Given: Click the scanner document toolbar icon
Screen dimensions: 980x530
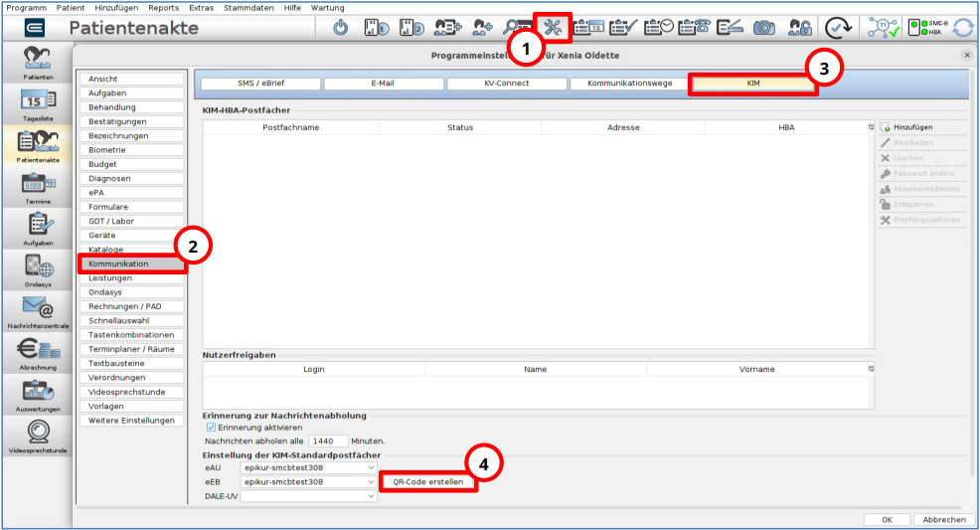Looking at the screenshot, I should point(729,28).
